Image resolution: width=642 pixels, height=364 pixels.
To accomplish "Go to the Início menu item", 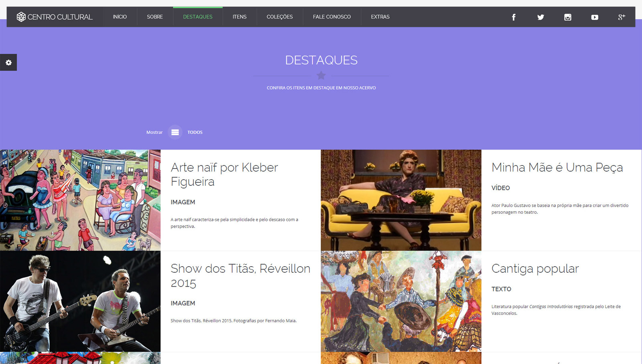I will point(120,17).
